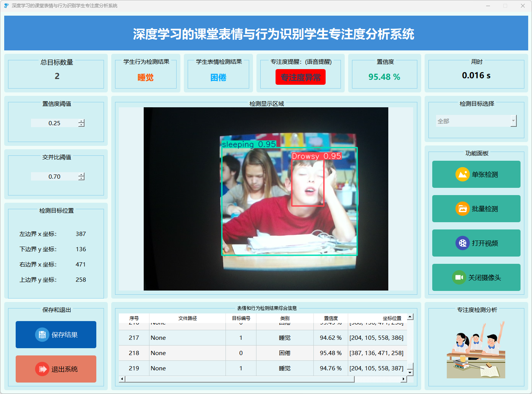532x394 pixels.
Task: Click the camera icon to close camera
Action: [x=459, y=278]
